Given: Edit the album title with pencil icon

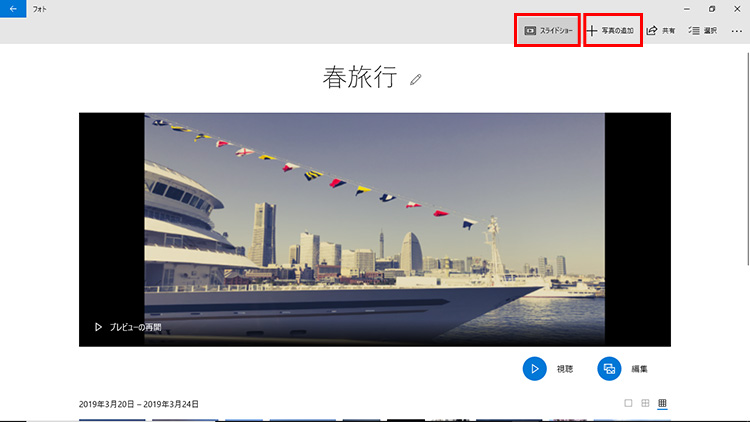Looking at the screenshot, I should click(x=415, y=79).
